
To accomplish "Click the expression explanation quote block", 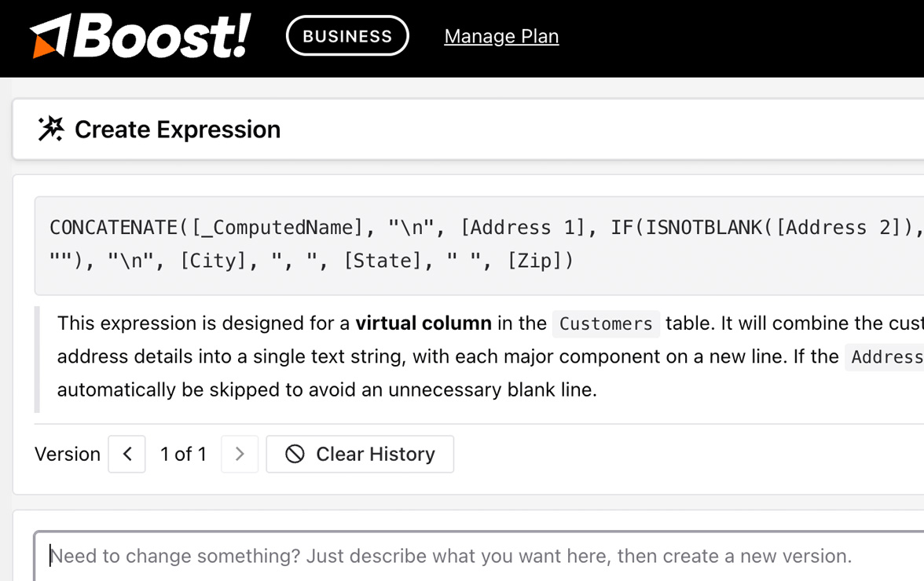I will pyautogui.click(x=393, y=356).
